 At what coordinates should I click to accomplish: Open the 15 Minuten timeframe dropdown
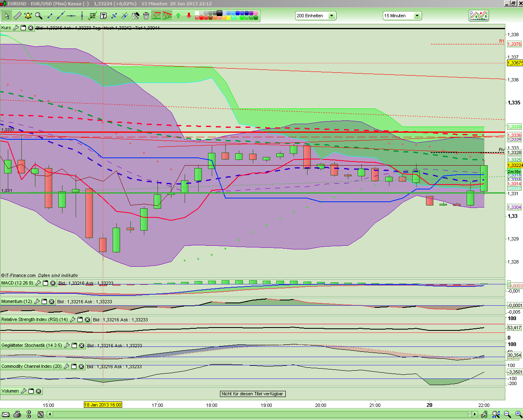pyautogui.click(x=402, y=16)
